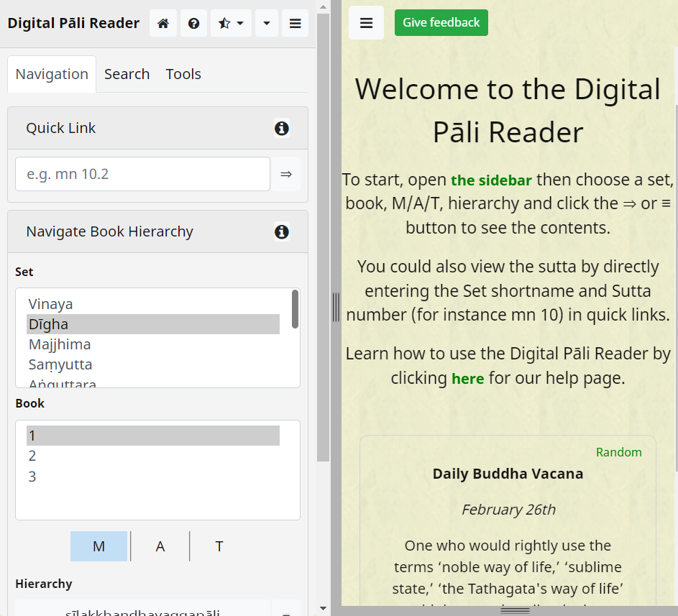The height and width of the screenshot is (616, 678).
Task: Go to the home page icon
Action: point(163,23)
